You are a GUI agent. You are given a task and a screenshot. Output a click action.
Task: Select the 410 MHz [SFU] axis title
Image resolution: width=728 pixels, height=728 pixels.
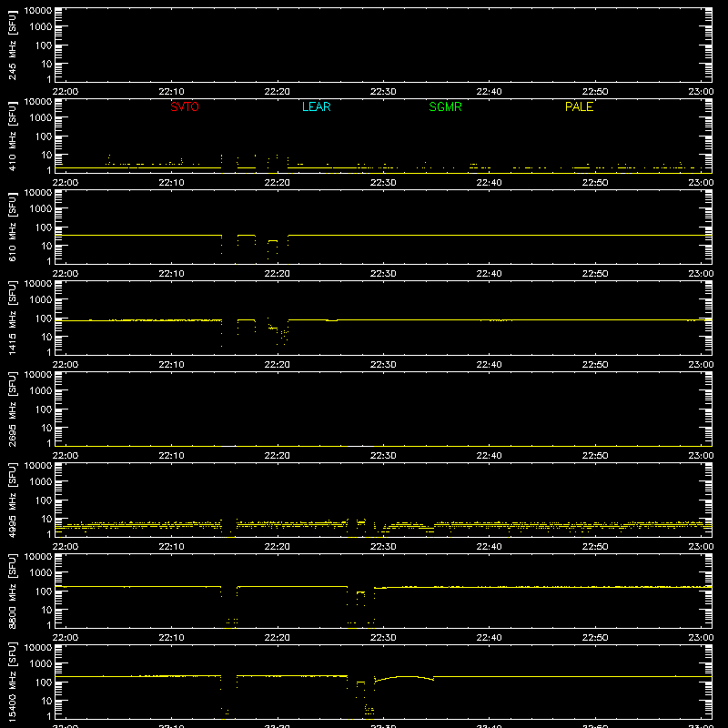[x=13, y=136]
